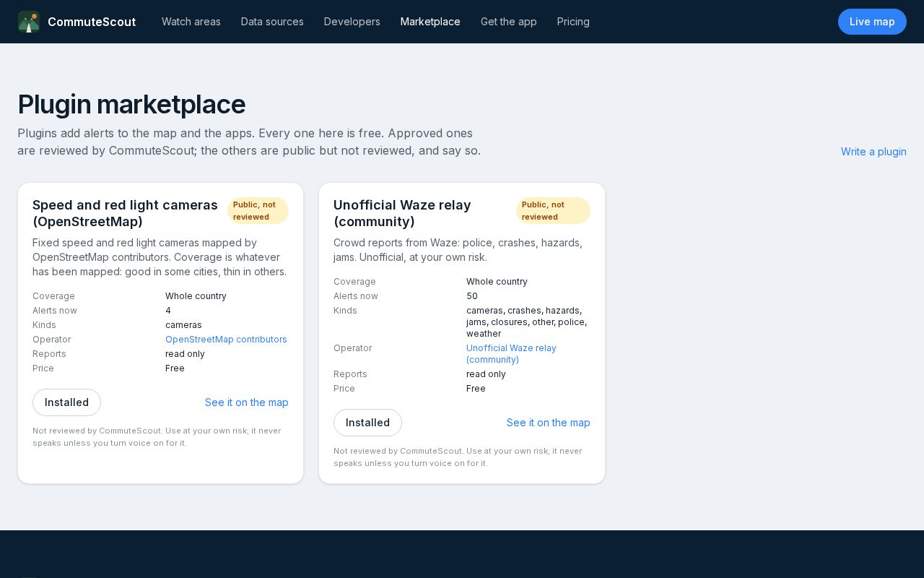Open Get the app page
Image resolution: width=924 pixels, height=578 pixels.
[x=509, y=22]
